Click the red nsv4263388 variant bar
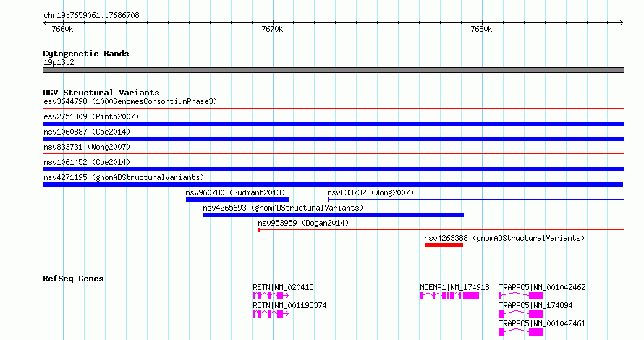 444,245
